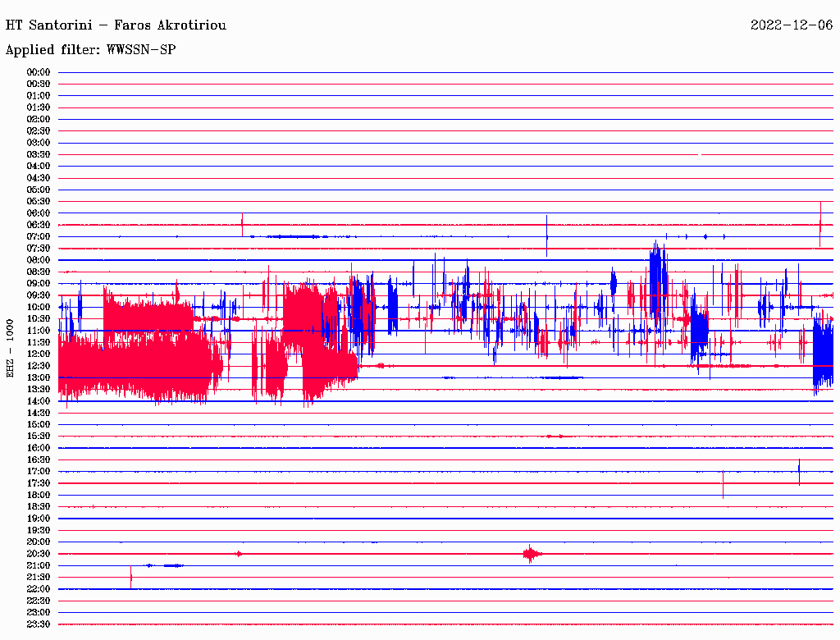Choose the 07:00 time label
Screen dimensions: 840x640
point(38,237)
